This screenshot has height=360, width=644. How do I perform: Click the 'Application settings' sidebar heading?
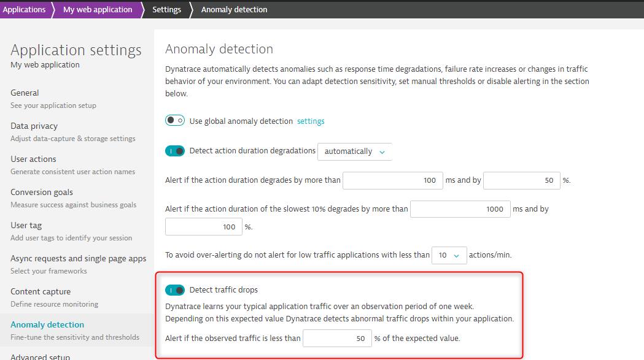tap(76, 50)
